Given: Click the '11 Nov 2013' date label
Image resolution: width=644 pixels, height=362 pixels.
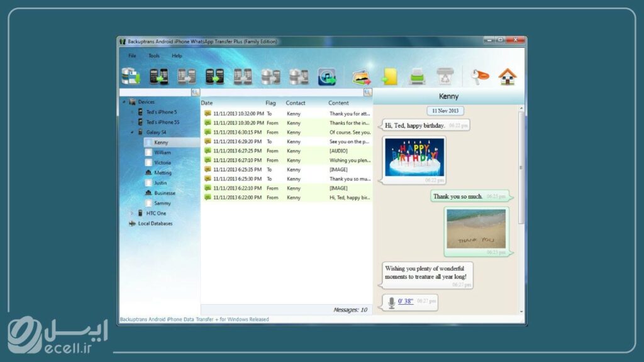Looking at the screenshot, I should 445,111.
